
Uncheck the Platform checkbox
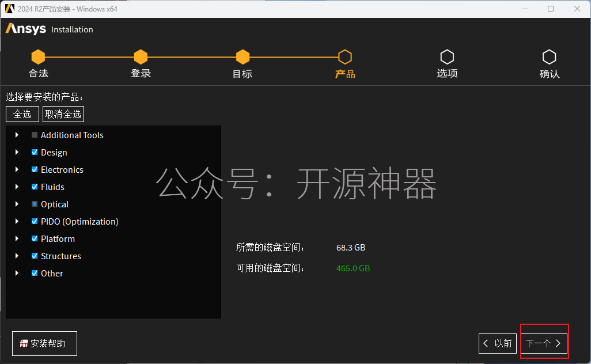tap(35, 238)
